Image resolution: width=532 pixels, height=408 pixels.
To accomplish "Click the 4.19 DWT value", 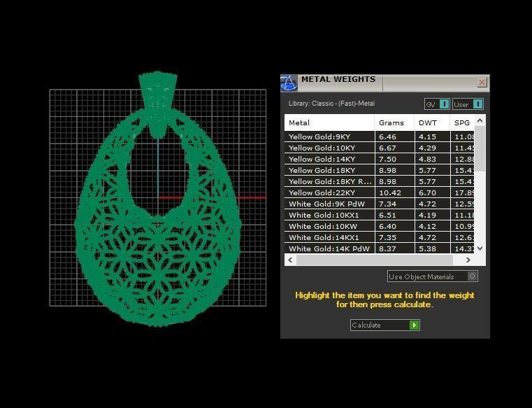I will point(427,215).
